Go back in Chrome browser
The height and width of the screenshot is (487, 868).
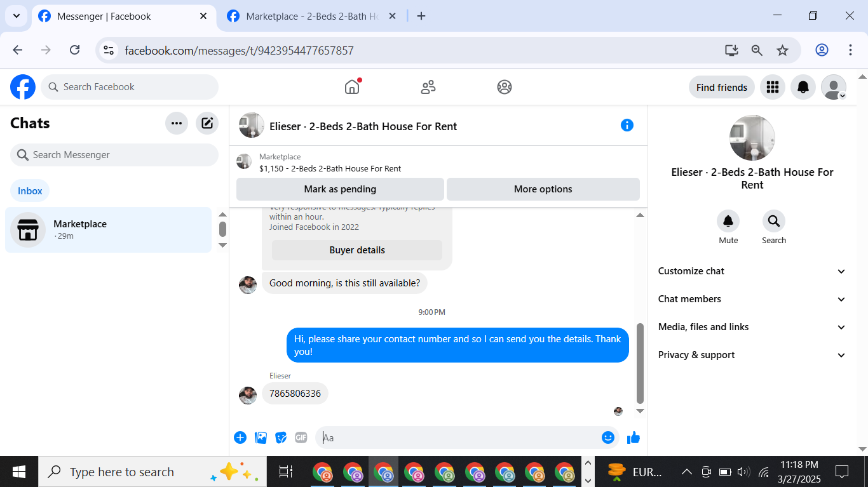click(x=18, y=50)
